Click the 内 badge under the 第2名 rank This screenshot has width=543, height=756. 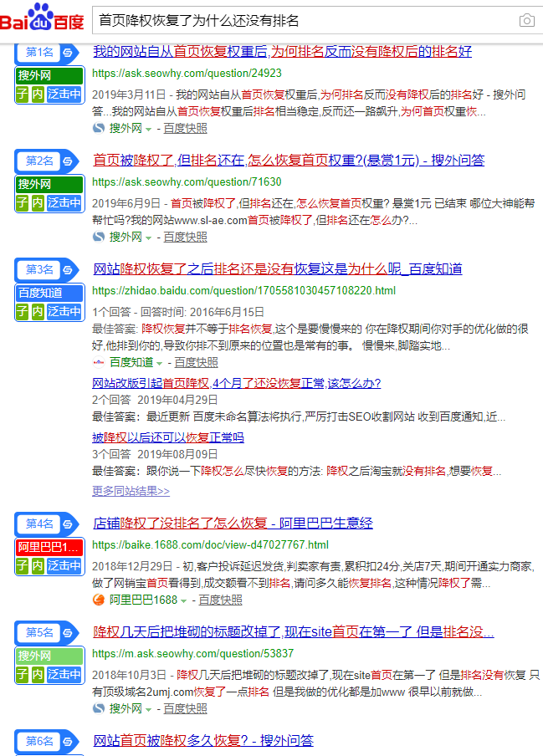point(38,202)
